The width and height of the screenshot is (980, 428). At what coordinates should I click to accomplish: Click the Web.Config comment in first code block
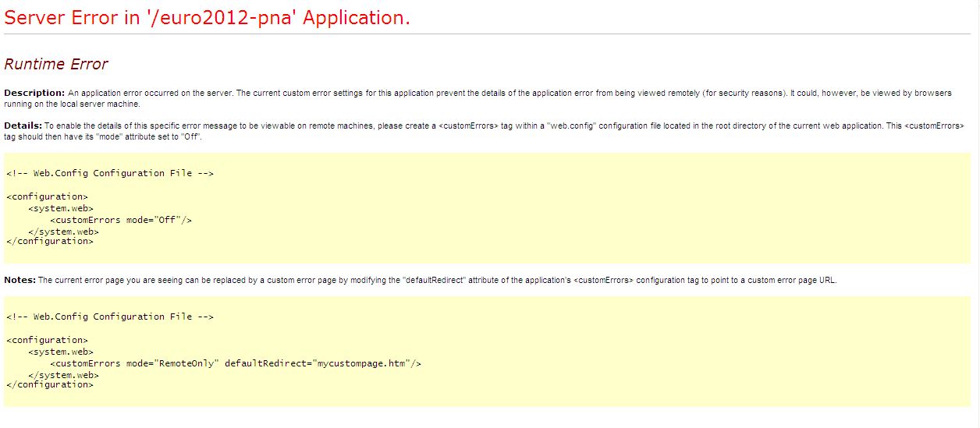point(109,173)
